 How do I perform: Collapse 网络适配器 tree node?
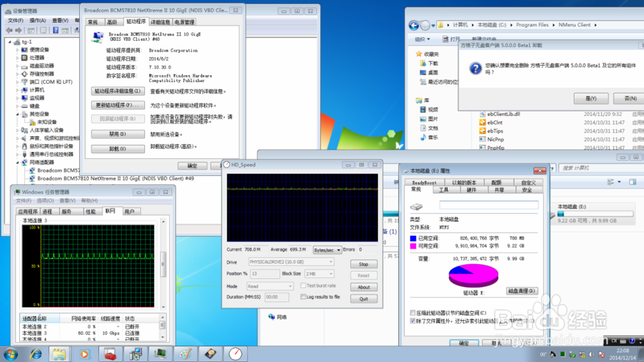(x=17, y=162)
